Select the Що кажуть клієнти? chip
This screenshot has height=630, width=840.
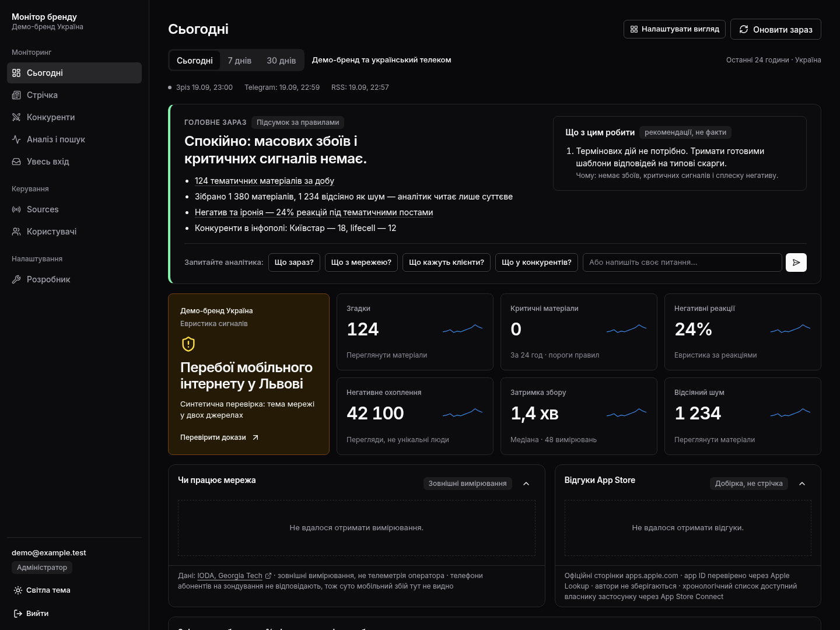pos(446,262)
